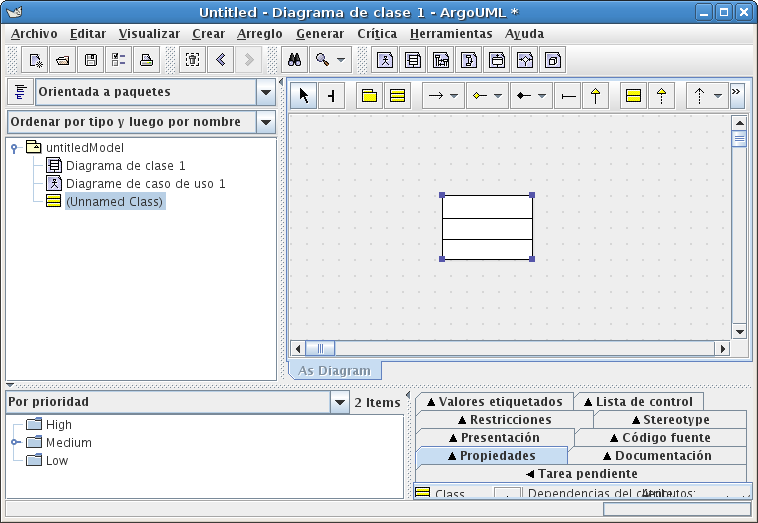Image resolution: width=758 pixels, height=523 pixels.
Task: Open the Ayuda menu
Action: click(x=525, y=34)
